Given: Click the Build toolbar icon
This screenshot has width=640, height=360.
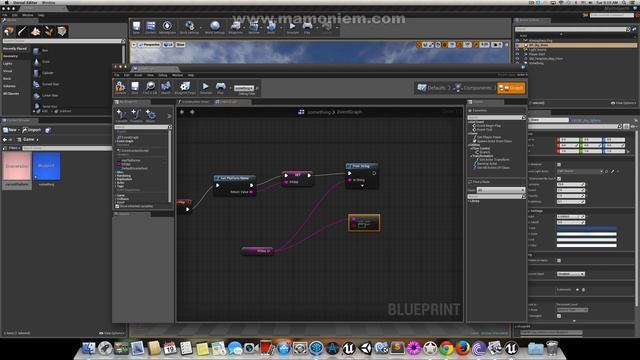Looking at the screenshot, I should [x=271, y=28].
